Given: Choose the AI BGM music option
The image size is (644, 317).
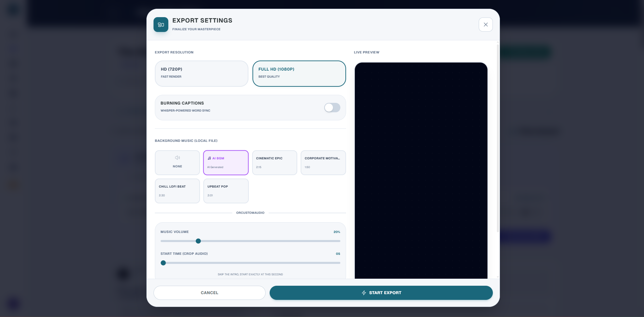Looking at the screenshot, I should tap(226, 163).
